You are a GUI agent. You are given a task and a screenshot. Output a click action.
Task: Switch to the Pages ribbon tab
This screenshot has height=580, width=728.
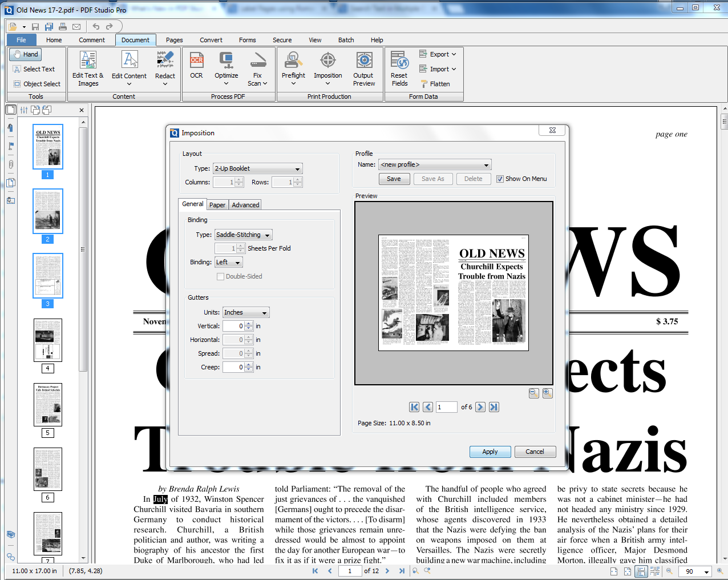[x=175, y=40]
